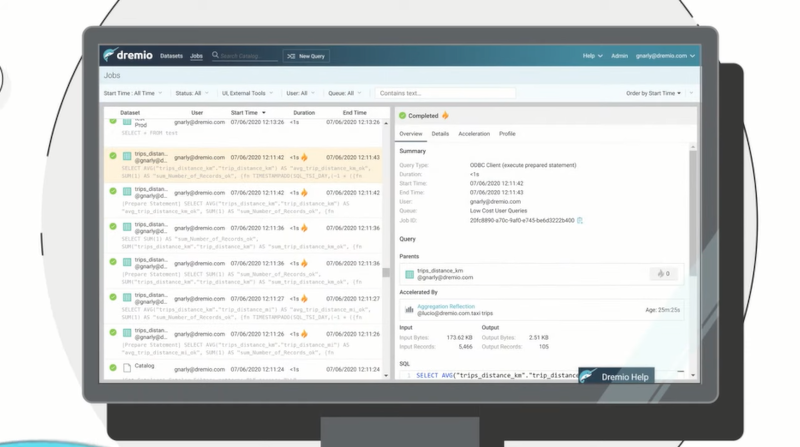The image size is (800, 447).
Task: Click the Contains text filter field
Action: click(445, 93)
